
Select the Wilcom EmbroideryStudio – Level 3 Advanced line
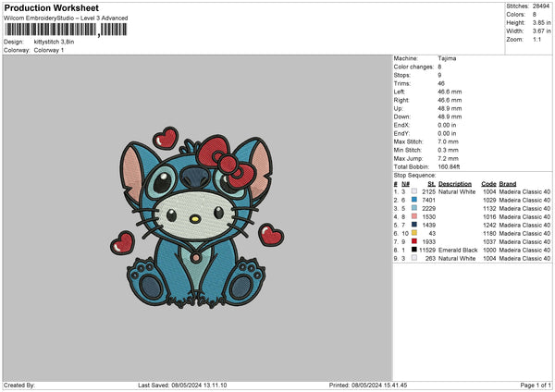[66, 18]
